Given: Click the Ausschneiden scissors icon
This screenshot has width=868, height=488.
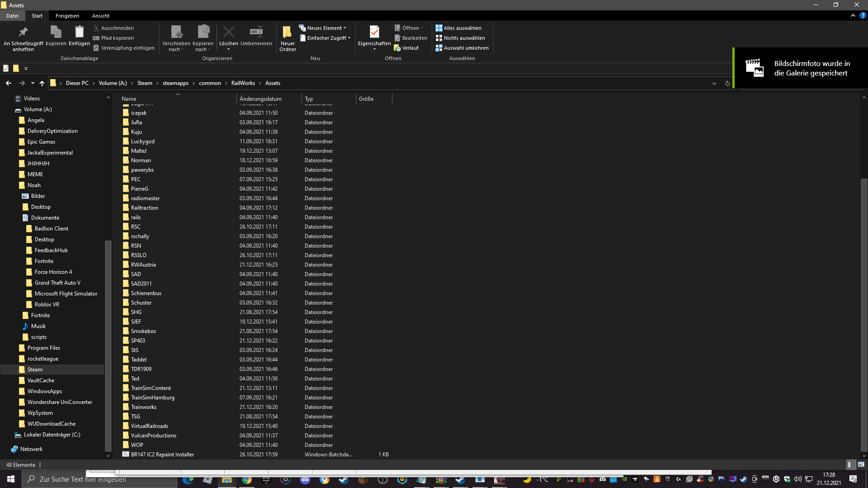Looking at the screenshot, I should [96, 28].
